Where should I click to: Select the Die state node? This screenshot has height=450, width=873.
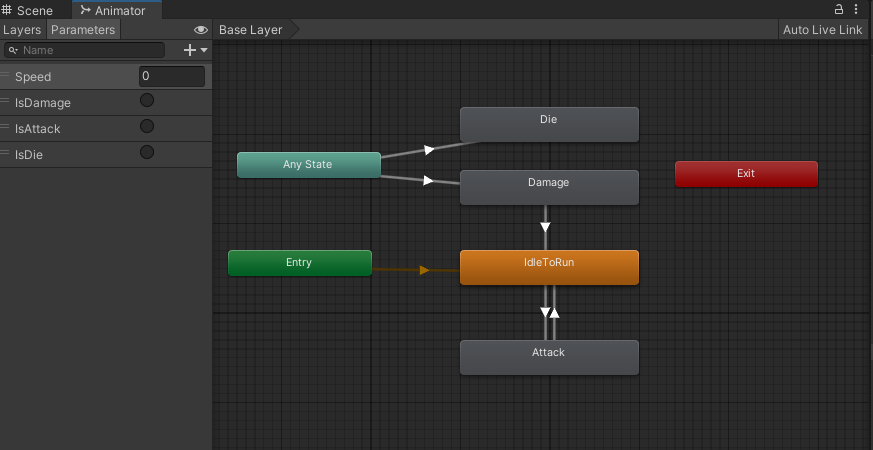click(x=549, y=124)
